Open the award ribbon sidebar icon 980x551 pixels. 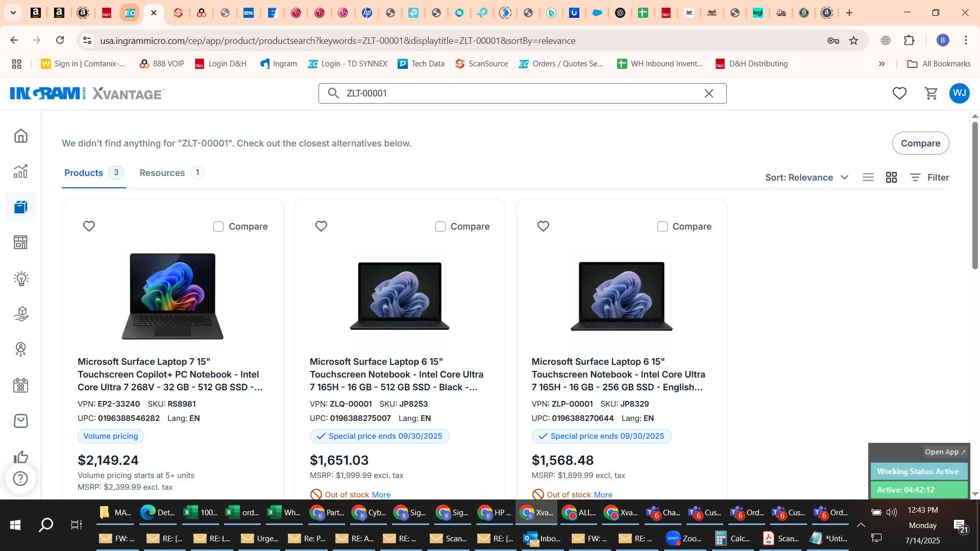click(20, 349)
